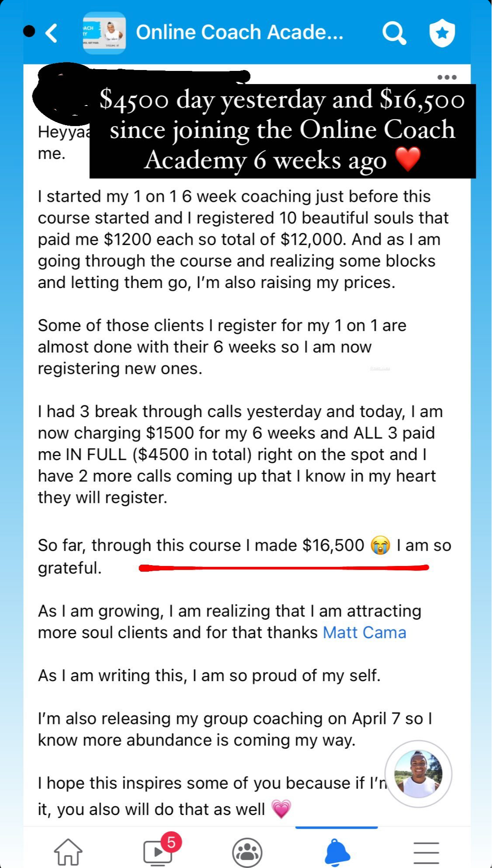Tap the red underline beneath the $16,500 line
Image resolution: width=492 pixels, height=868 pixels.
tap(283, 568)
